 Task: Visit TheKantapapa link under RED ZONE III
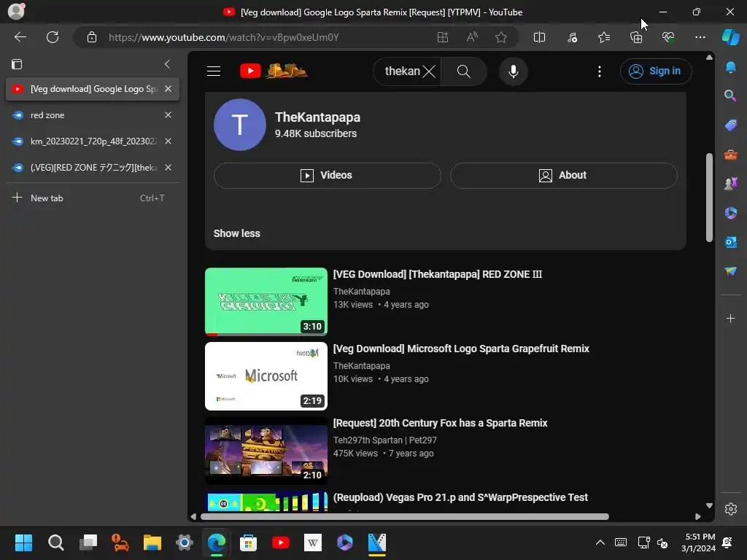[x=362, y=292]
